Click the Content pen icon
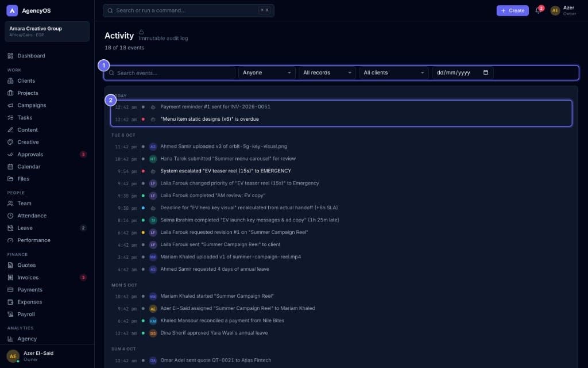The width and height of the screenshot is (588, 368). tap(10, 130)
